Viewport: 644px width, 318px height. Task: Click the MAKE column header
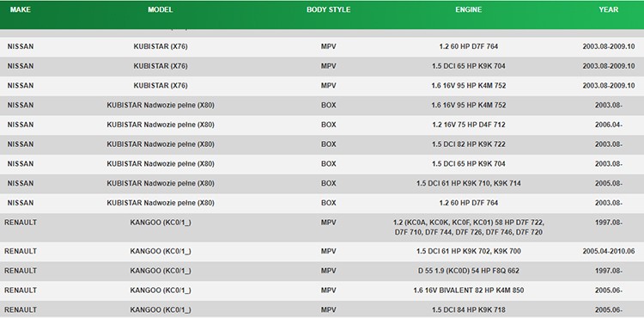(20, 9)
